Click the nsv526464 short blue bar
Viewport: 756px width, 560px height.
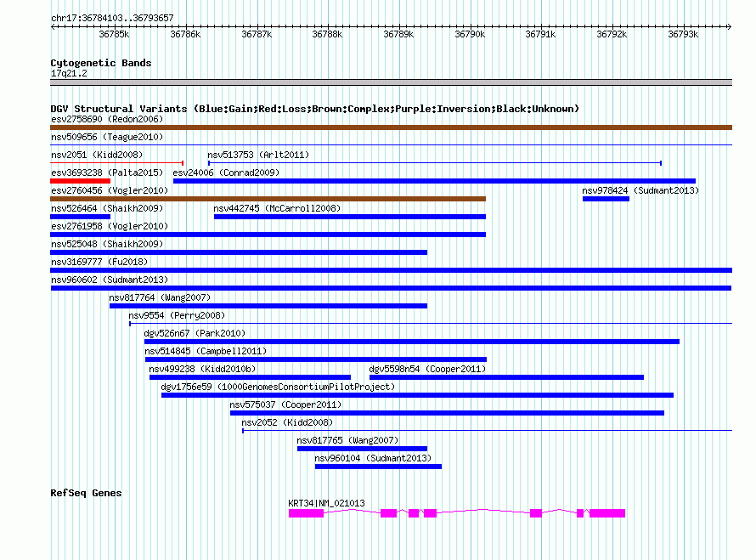tap(80, 217)
